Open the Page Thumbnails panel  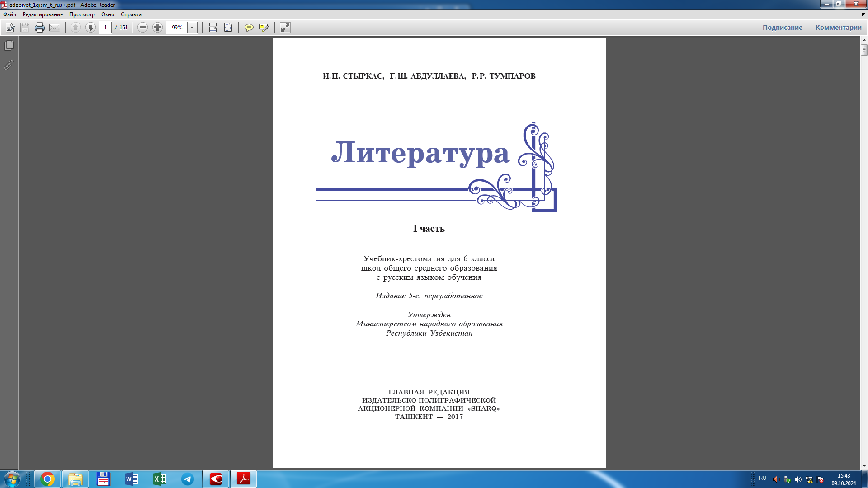click(8, 45)
